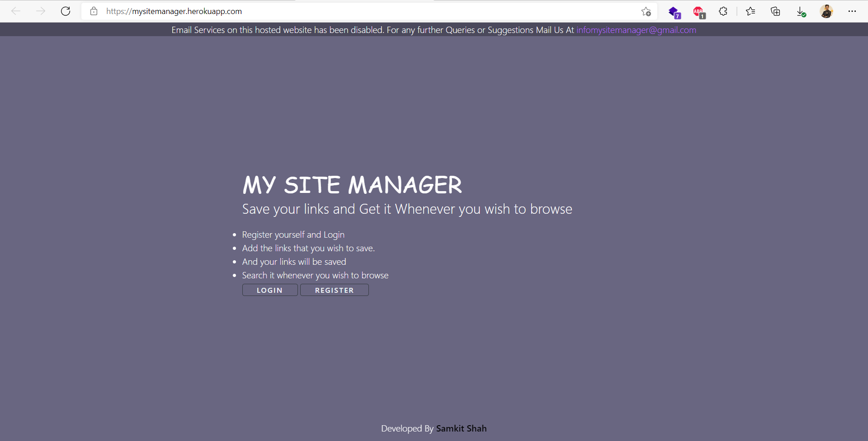Click 'Search it whenever you wish to browse'

(315, 275)
